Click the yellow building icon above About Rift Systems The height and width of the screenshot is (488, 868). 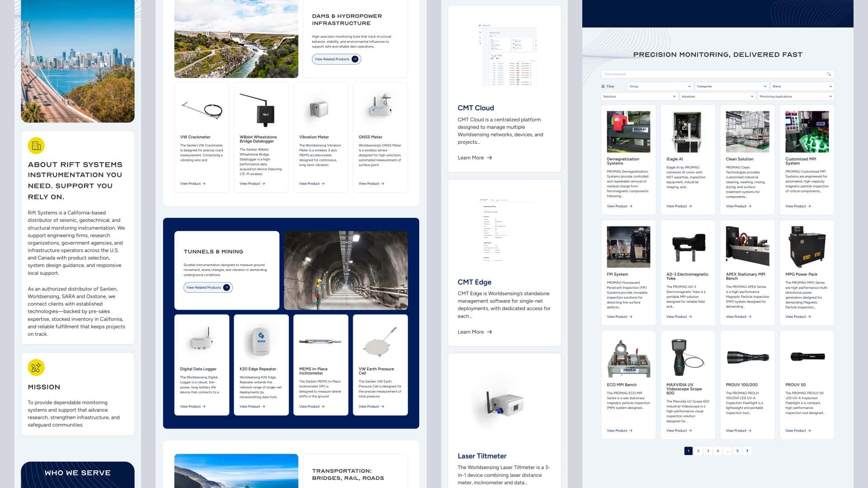click(x=36, y=145)
